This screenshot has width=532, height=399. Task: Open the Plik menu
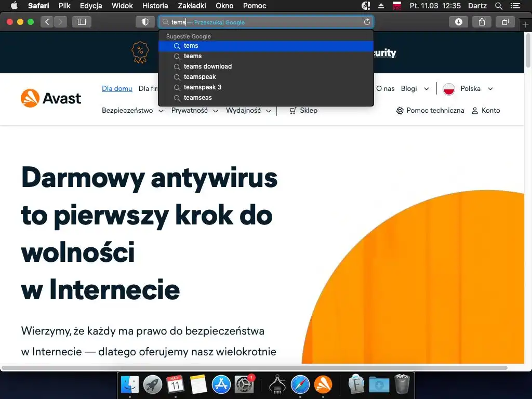(x=64, y=5)
